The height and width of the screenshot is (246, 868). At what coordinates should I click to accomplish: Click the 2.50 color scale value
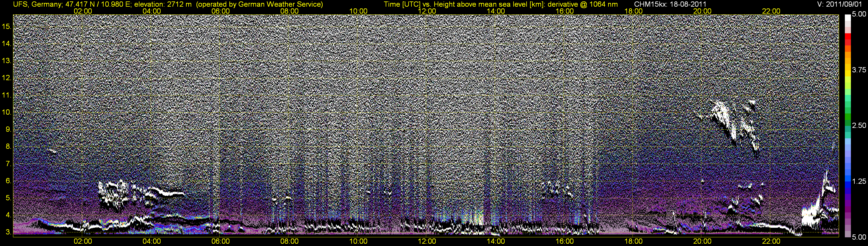859,125
